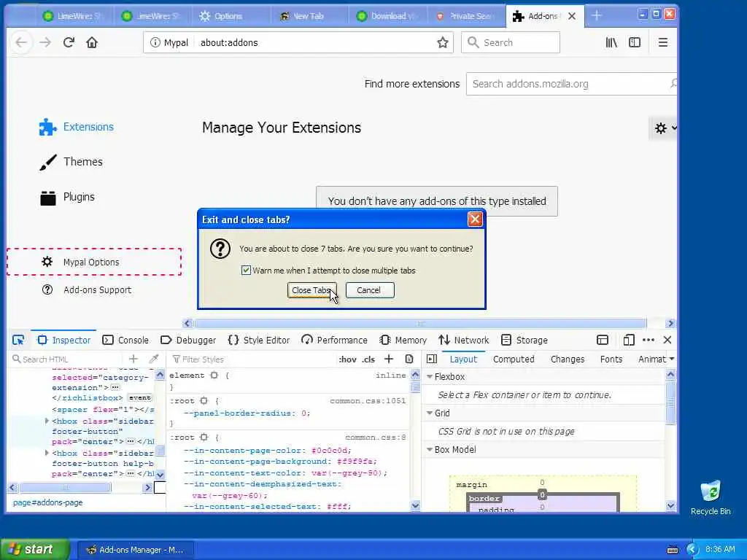Screen dimensions: 747x560
Task: Click the taskbar clock 8:36 AM
Action: pyautogui.click(x=720, y=550)
